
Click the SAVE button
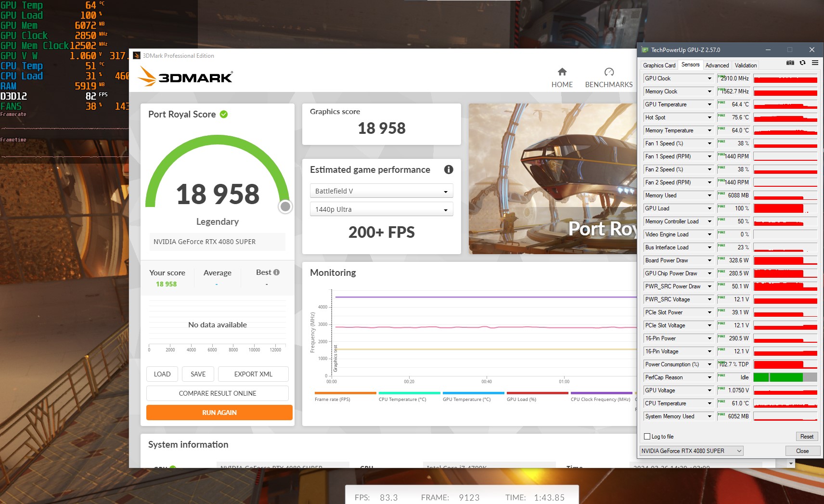pyautogui.click(x=198, y=374)
